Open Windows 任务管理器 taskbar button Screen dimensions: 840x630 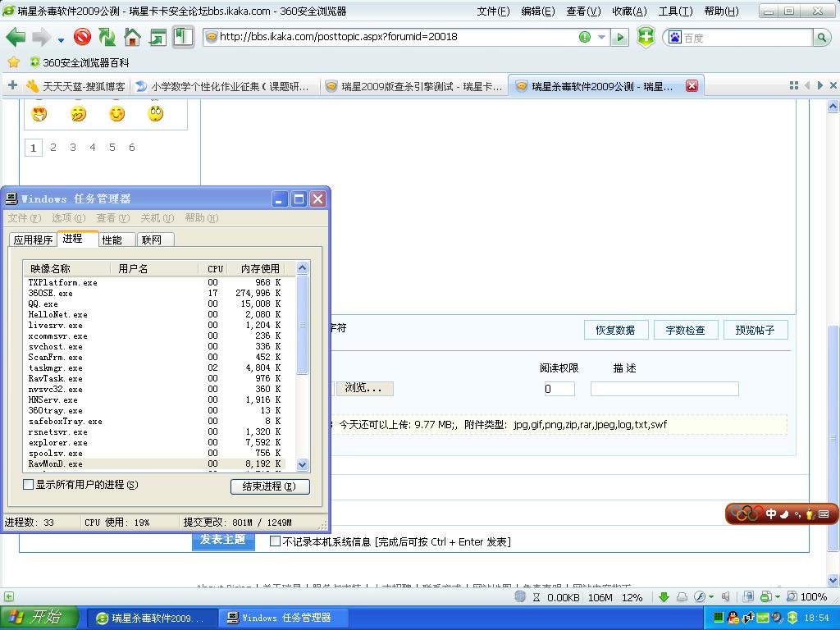click(x=283, y=618)
